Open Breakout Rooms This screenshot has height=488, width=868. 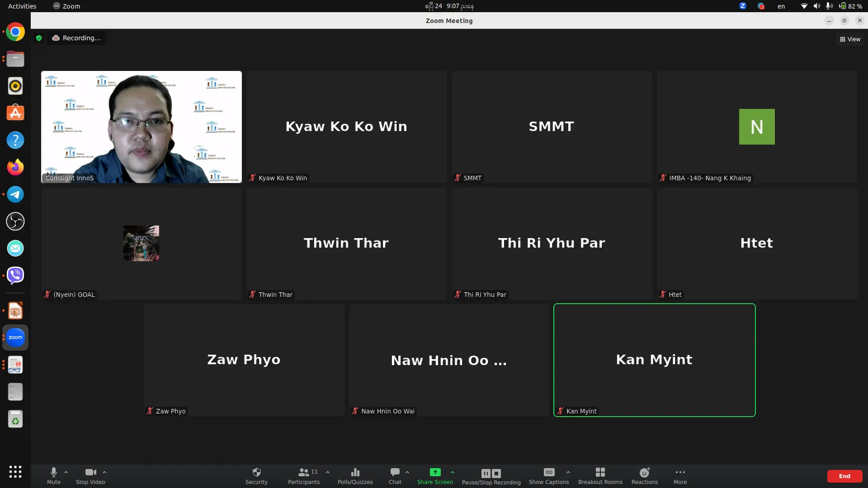coord(600,476)
